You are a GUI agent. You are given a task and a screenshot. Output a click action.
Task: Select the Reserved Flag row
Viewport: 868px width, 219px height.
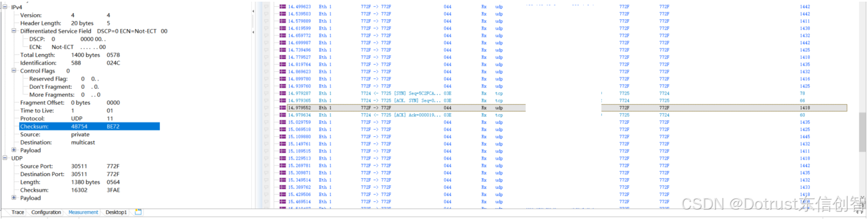coord(64,79)
